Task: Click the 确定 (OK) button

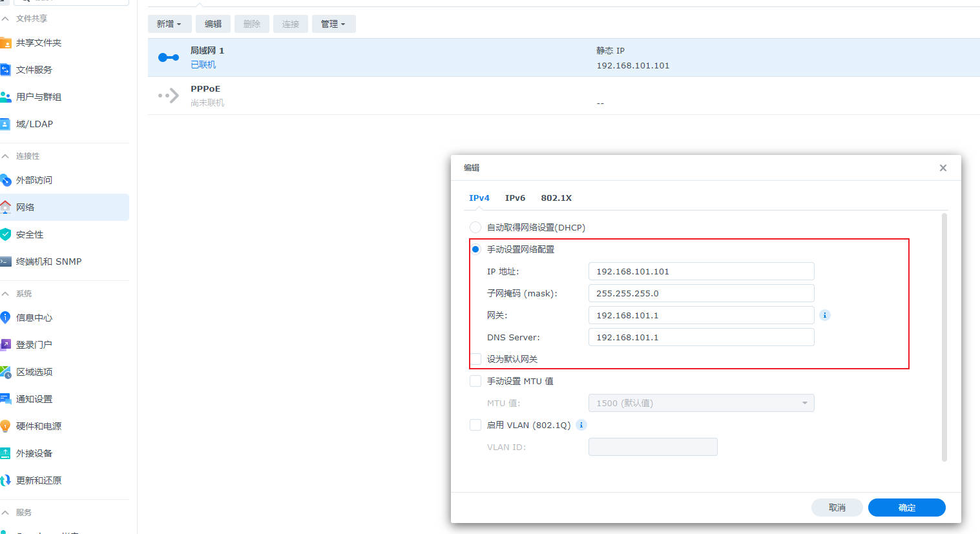Action: [x=907, y=508]
